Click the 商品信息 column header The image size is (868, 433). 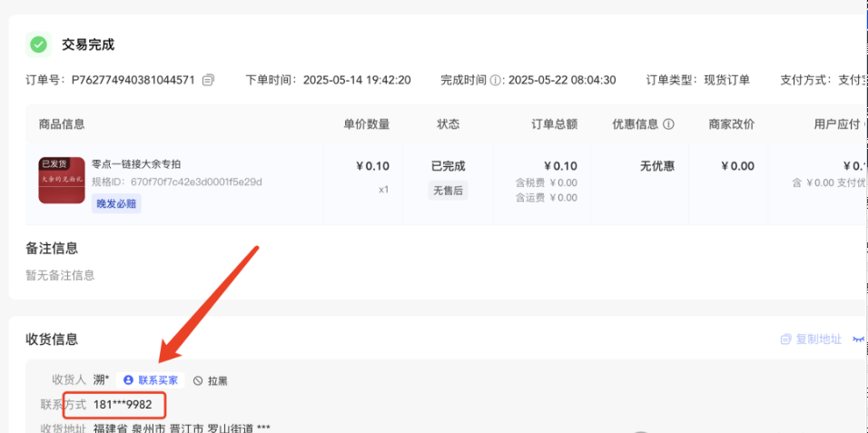62,124
